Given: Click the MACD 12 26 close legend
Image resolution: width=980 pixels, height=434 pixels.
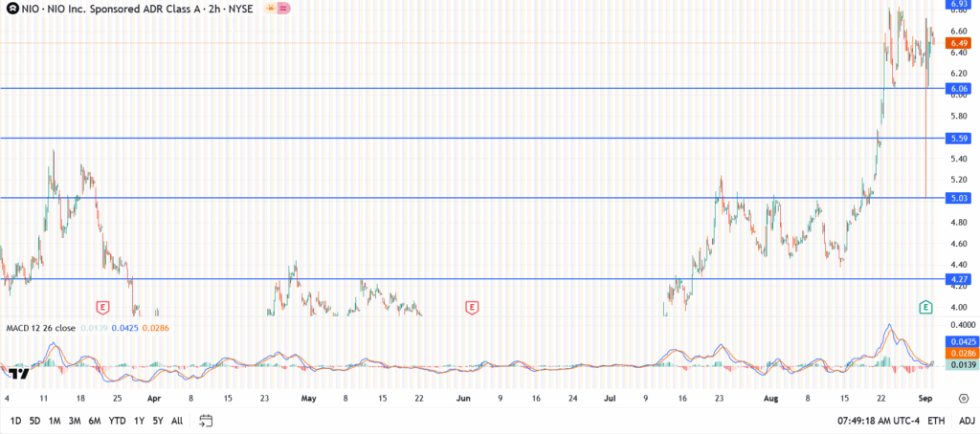Looking at the screenshot, I should coord(40,328).
